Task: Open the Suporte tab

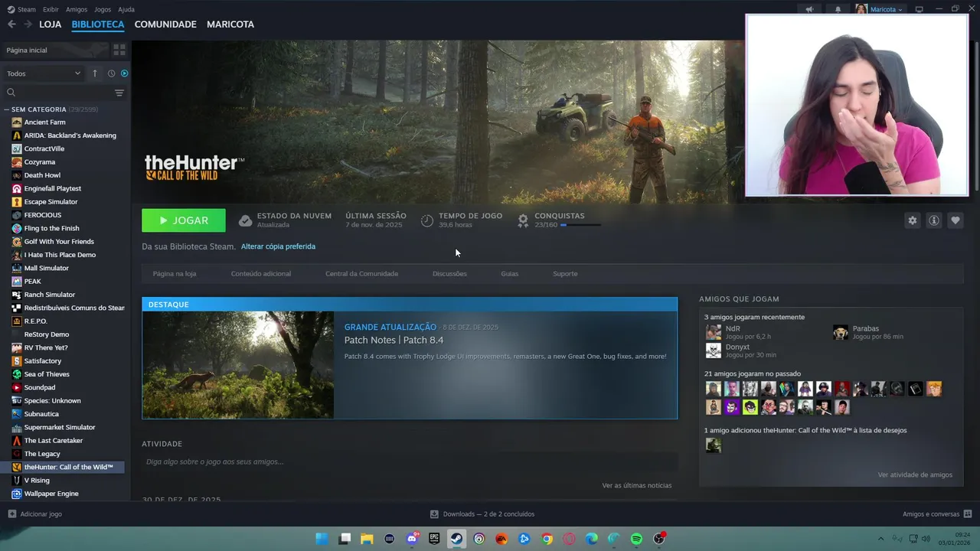Action: [x=565, y=274]
